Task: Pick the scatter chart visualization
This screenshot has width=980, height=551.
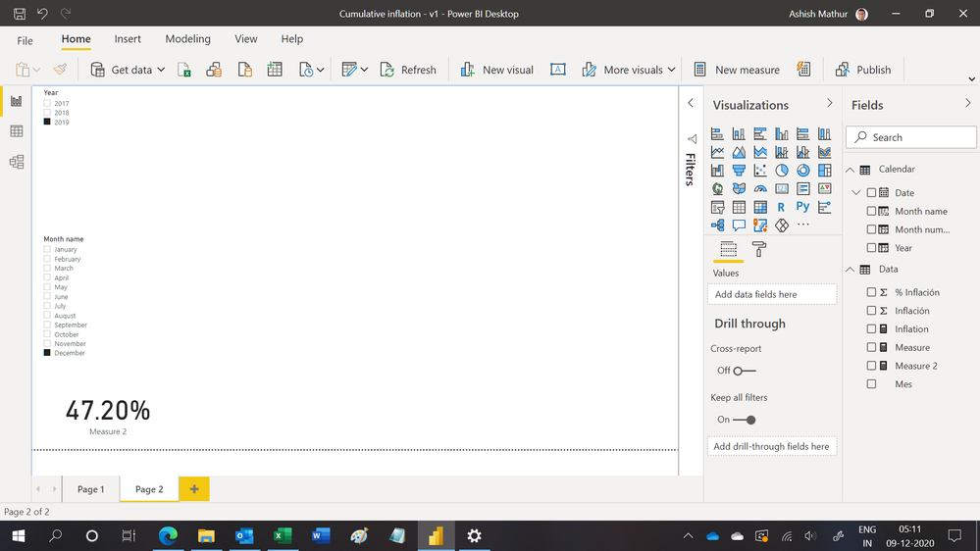Action: pos(760,170)
